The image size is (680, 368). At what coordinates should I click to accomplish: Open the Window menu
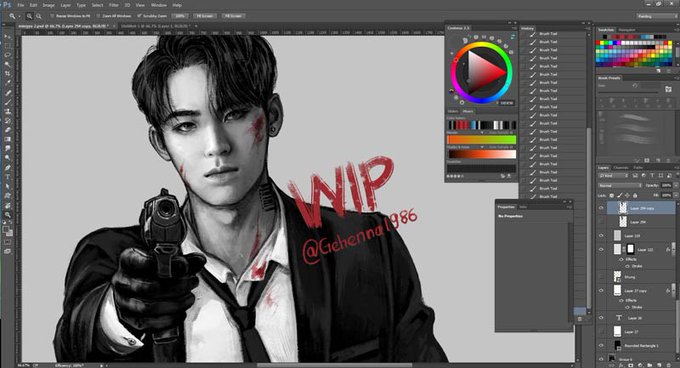(159, 5)
